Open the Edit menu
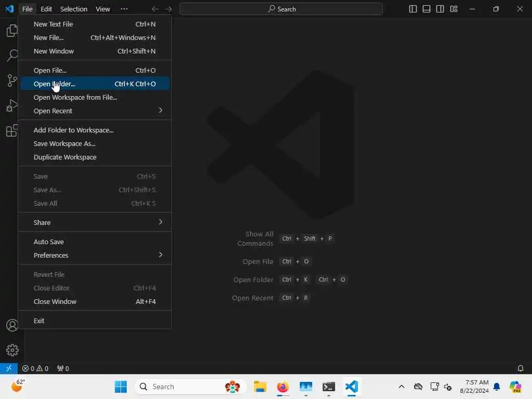 point(46,9)
